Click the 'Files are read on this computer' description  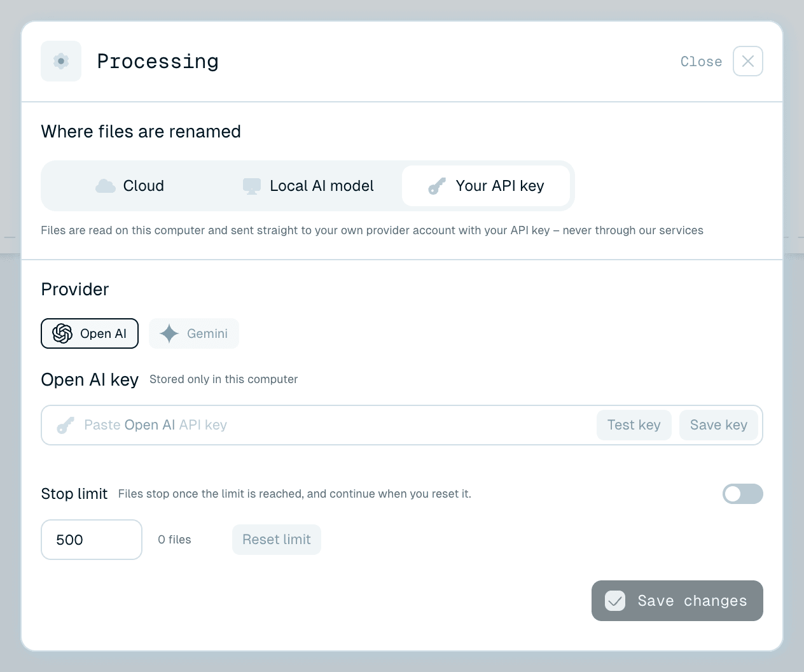point(372,230)
